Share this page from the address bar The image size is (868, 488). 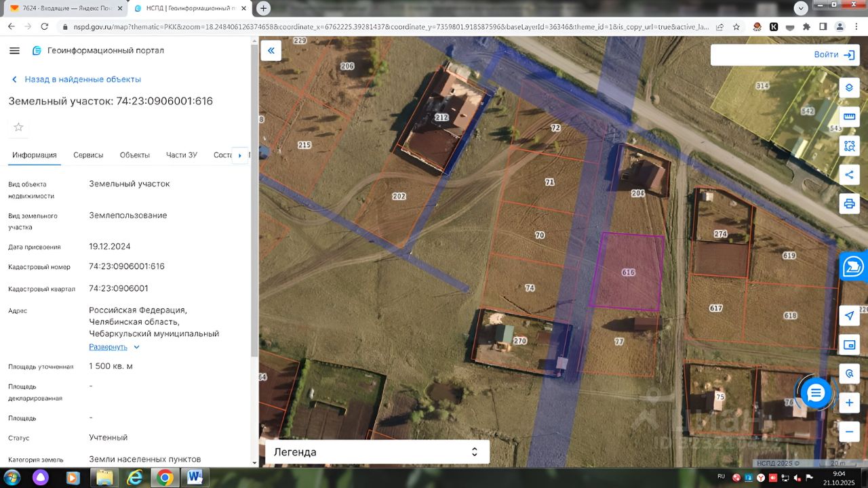pyautogui.click(x=719, y=27)
